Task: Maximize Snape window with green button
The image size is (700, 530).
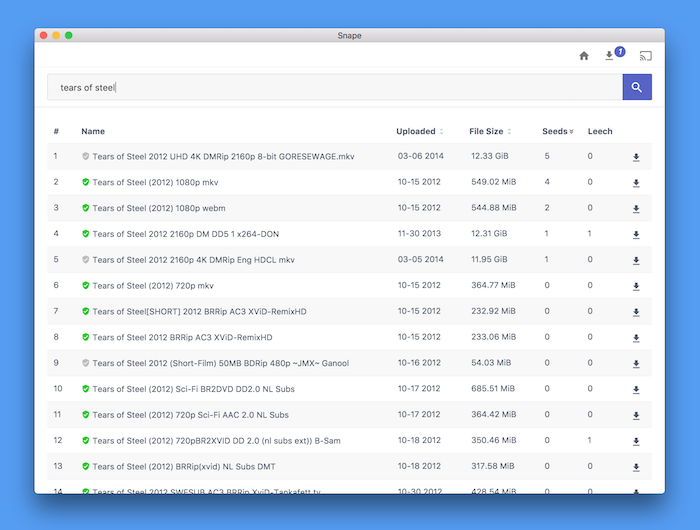Action: (x=68, y=35)
